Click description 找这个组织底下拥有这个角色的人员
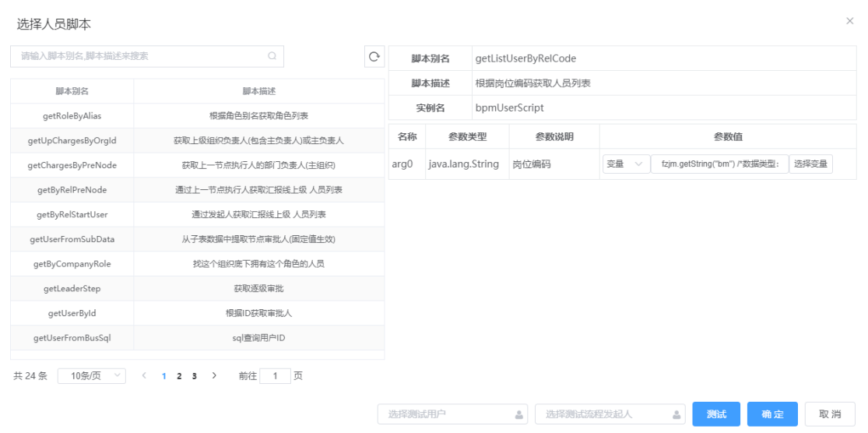Screen dimensions: 868x433 pyautogui.click(x=258, y=263)
